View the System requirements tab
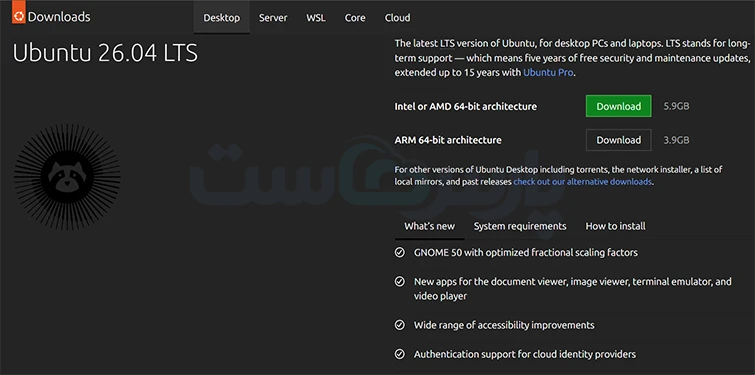Image resolution: width=755 pixels, height=375 pixels. pyautogui.click(x=520, y=226)
